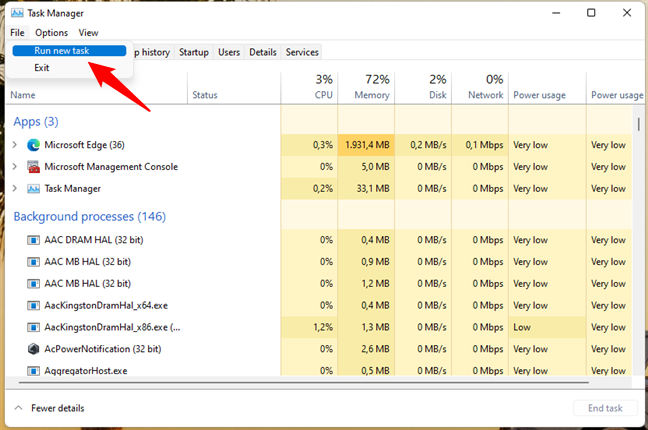Sort processes by CPU column header
The height and width of the screenshot is (430, 648).
(x=309, y=87)
